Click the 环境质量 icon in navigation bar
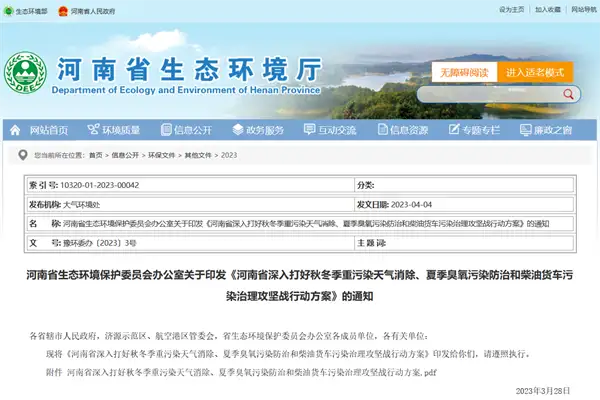The image size is (600, 400). tap(93, 130)
